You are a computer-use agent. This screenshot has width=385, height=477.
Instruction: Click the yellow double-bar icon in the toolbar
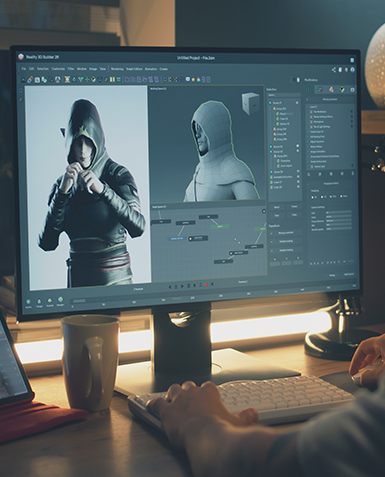112,79
